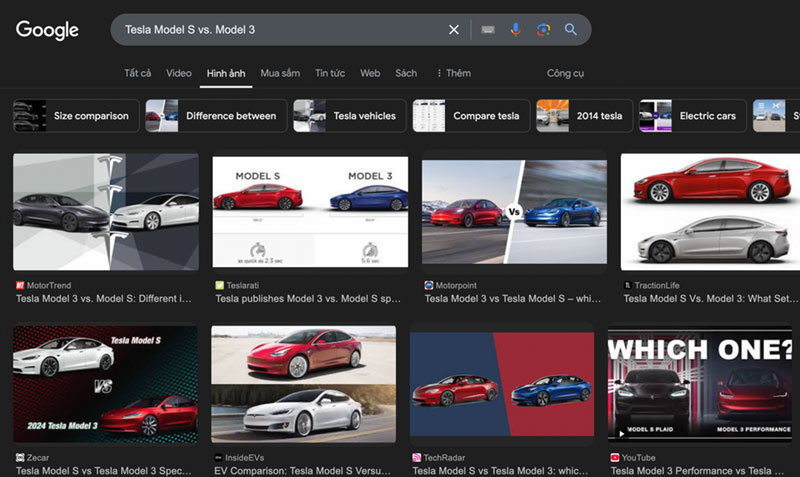
Task: Open the Công cụ tools button
Action: pos(565,73)
